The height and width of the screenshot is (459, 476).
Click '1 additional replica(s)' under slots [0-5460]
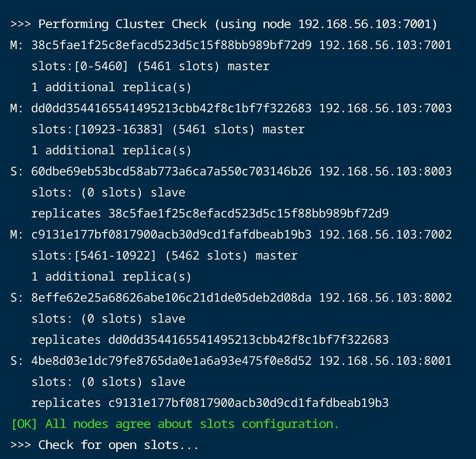111,87
